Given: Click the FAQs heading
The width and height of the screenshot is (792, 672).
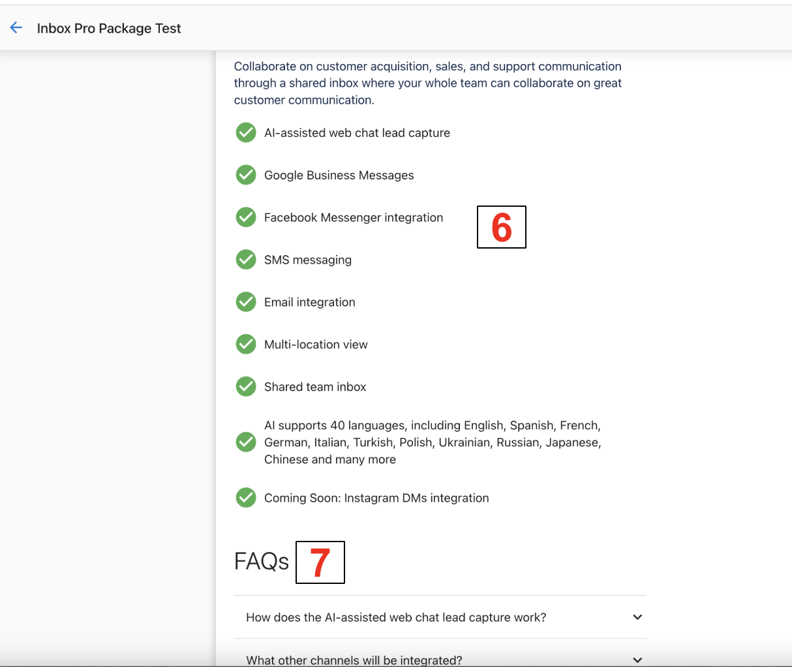Looking at the screenshot, I should pos(262,561).
